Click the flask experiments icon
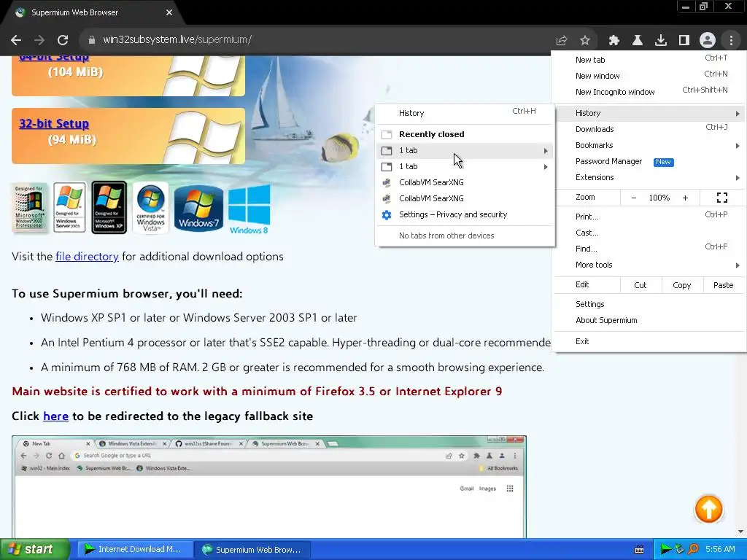 (x=638, y=41)
